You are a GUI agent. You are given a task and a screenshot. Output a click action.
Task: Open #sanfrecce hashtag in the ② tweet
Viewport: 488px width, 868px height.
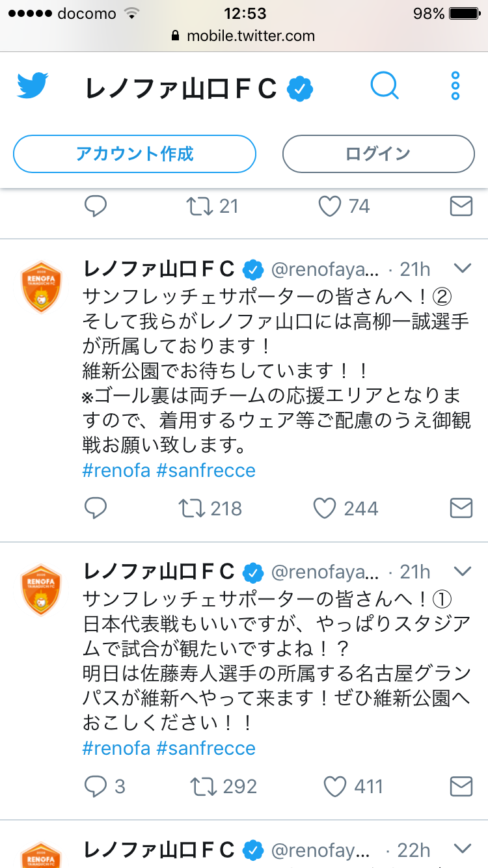pyautogui.click(x=206, y=470)
